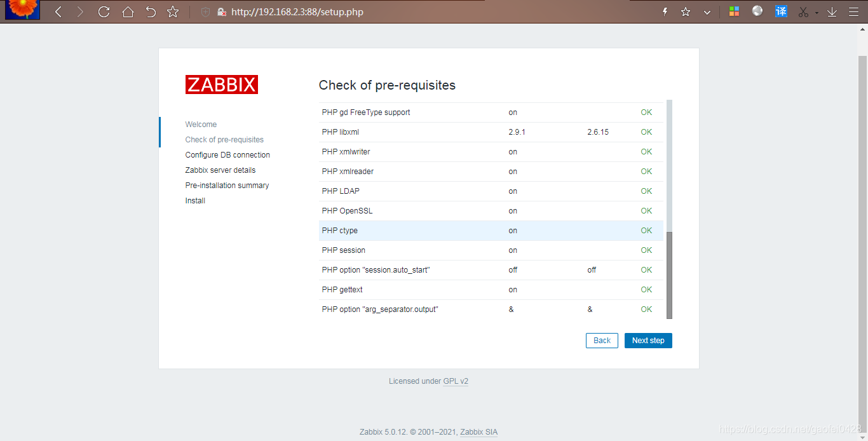This screenshot has width=868, height=441.
Task: Click the PHP xmlreader row label
Action: pyautogui.click(x=348, y=172)
